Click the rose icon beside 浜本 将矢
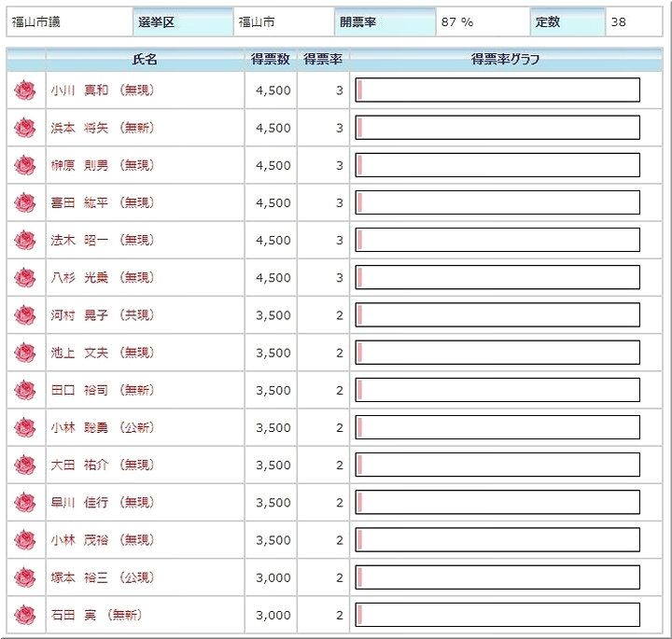Screen dimensions: 672x639 pos(25,128)
